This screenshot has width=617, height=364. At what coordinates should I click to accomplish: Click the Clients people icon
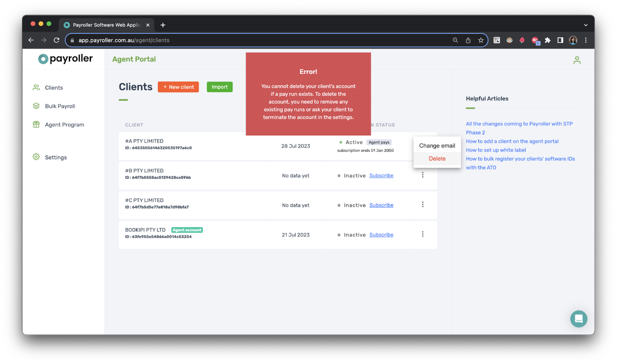click(36, 88)
